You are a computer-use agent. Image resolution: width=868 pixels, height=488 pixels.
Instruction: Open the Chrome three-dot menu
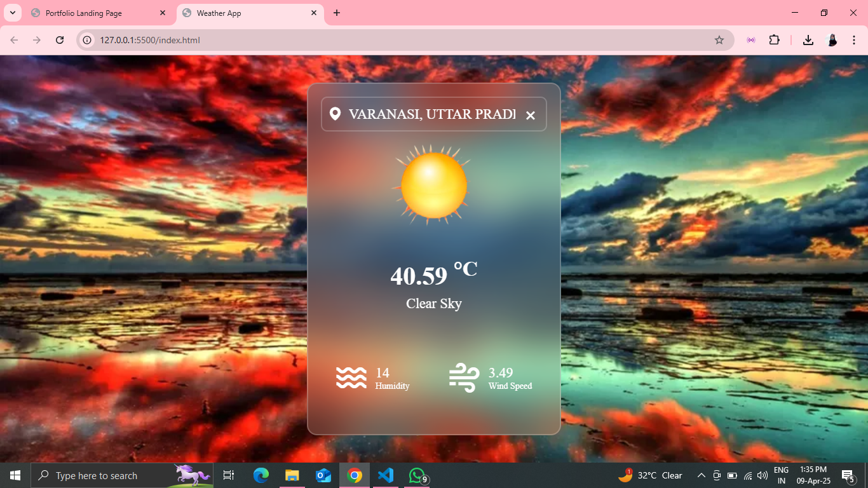coord(853,40)
